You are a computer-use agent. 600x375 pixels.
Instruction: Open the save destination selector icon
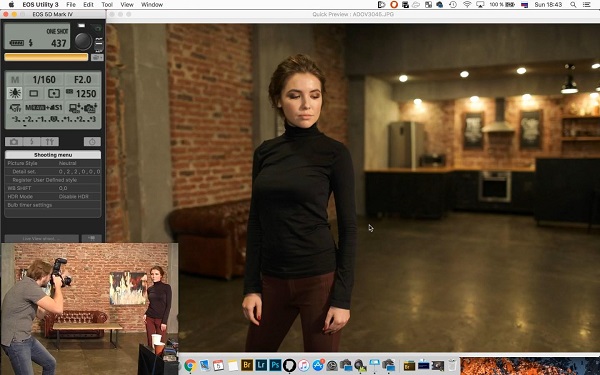coord(97,57)
